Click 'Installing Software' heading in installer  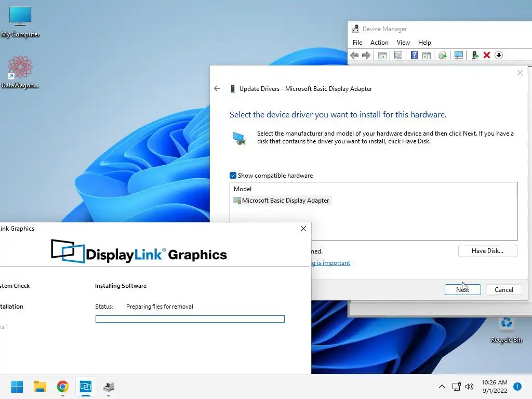pos(121,286)
